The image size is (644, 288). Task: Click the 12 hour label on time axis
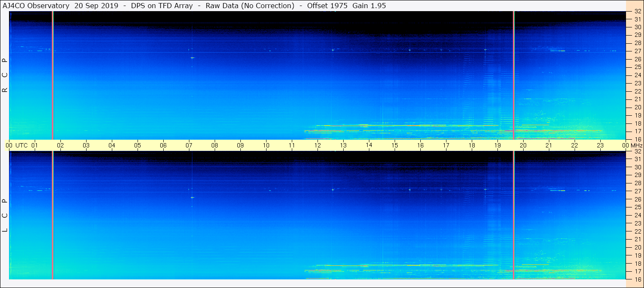318,145
